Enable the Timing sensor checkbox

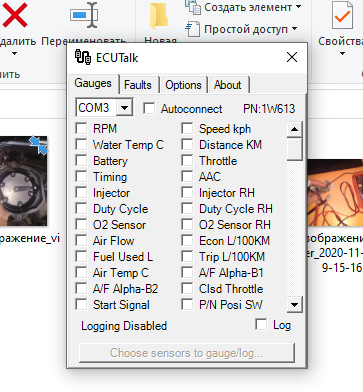pyautogui.click(x=81, y=176)
